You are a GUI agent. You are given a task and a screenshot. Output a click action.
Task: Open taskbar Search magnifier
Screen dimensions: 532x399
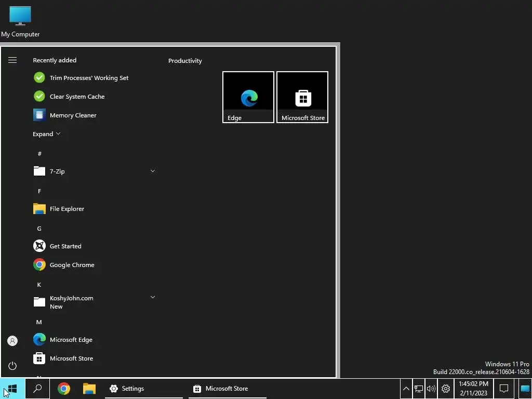[x=37, y=389]
